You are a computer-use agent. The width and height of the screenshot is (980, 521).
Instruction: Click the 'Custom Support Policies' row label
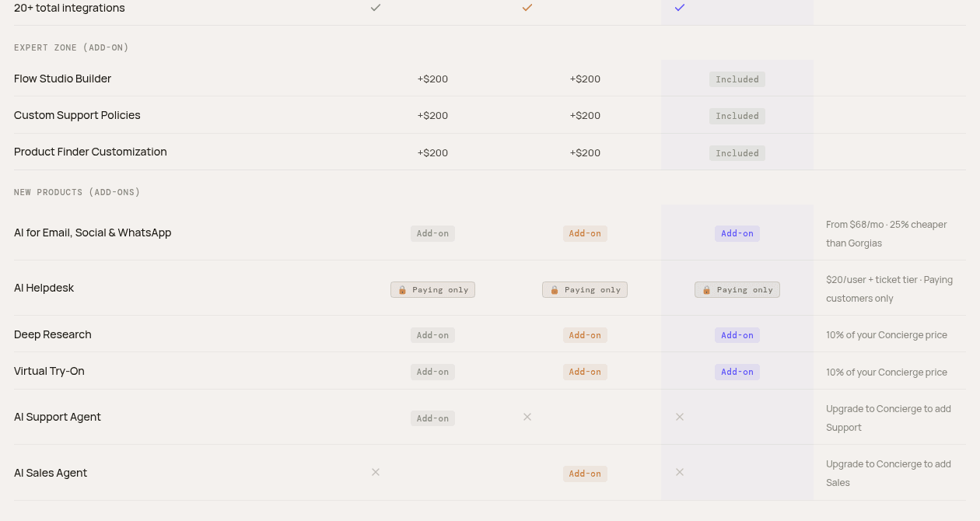(77, 115)
